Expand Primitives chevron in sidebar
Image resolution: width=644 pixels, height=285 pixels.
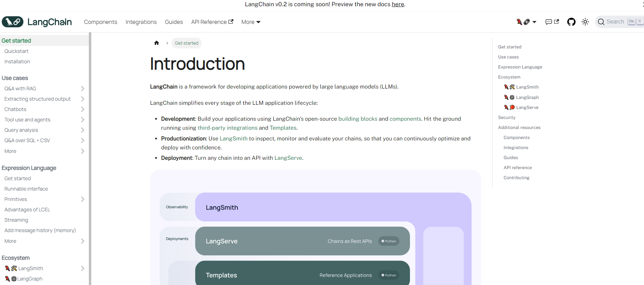[x=83, y=199]
